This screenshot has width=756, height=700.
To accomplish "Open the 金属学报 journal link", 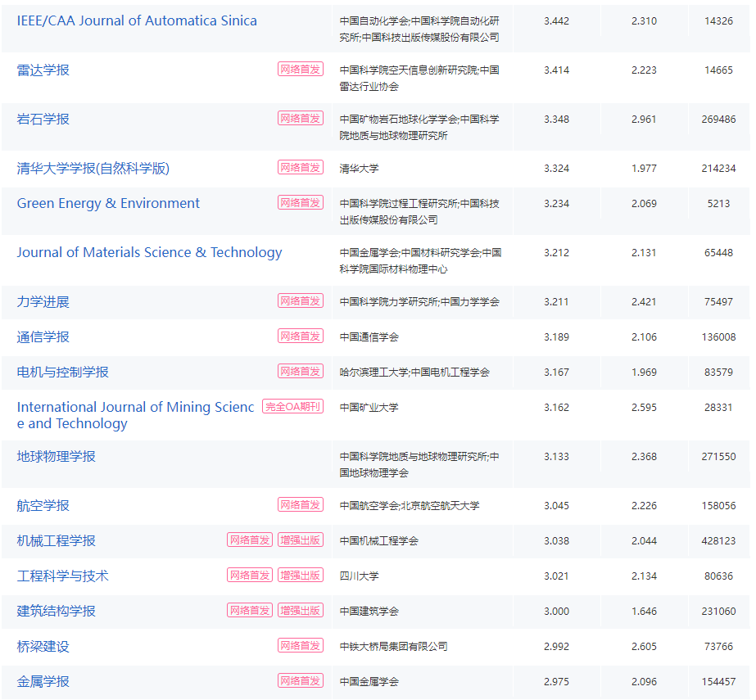I will (x=43, y=682).
